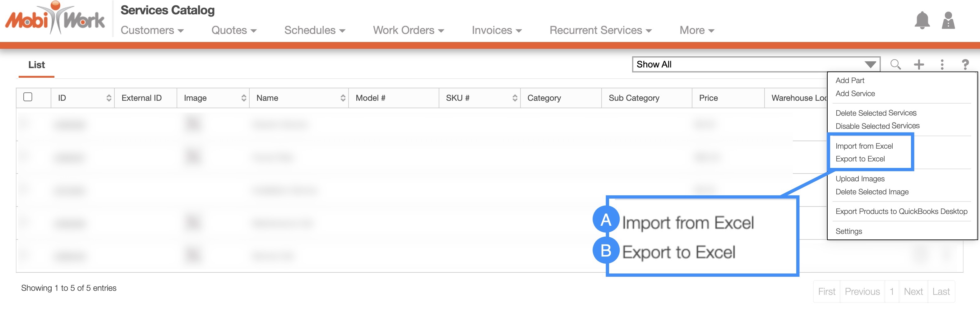Open the Recurrent Services dropdown
The image size is (980, 334).
pyautogui.click(x=600, y=30)
